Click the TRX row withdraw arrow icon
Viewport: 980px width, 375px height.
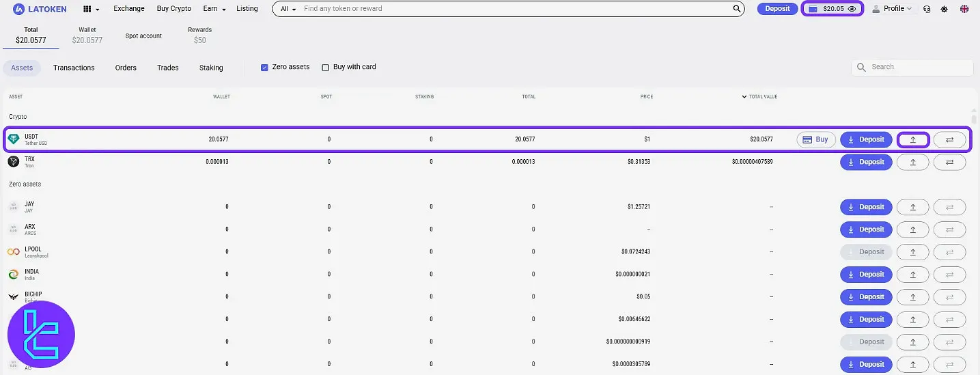[x=912, y=162]
